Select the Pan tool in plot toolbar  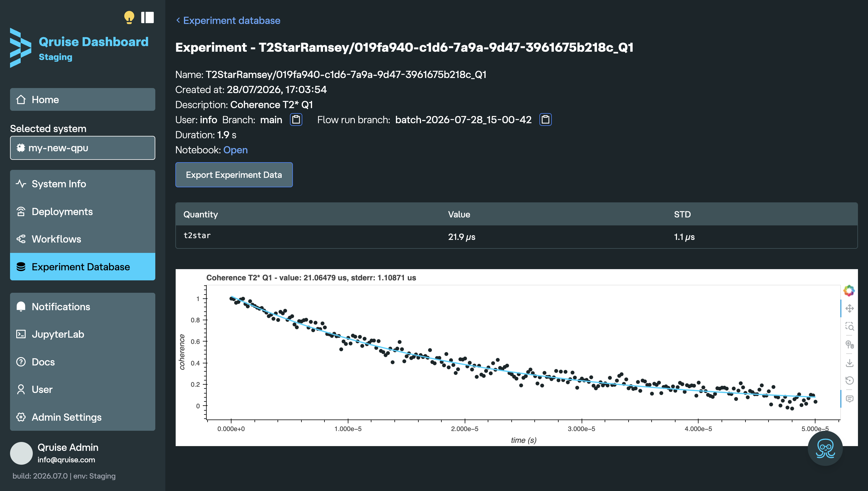pos(849,308)
